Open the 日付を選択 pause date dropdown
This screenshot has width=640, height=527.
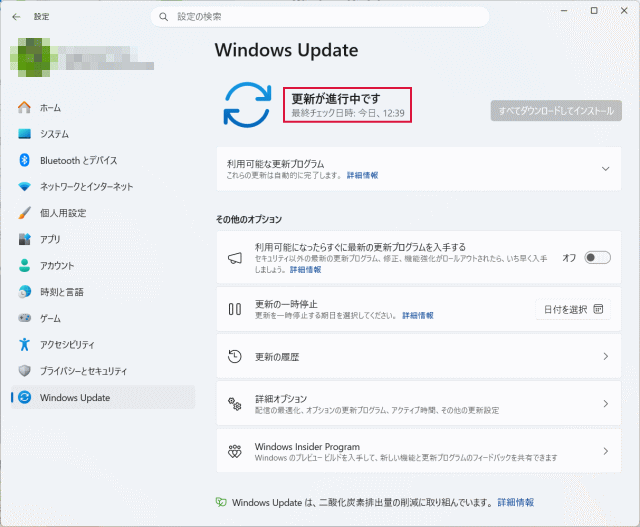573,309
